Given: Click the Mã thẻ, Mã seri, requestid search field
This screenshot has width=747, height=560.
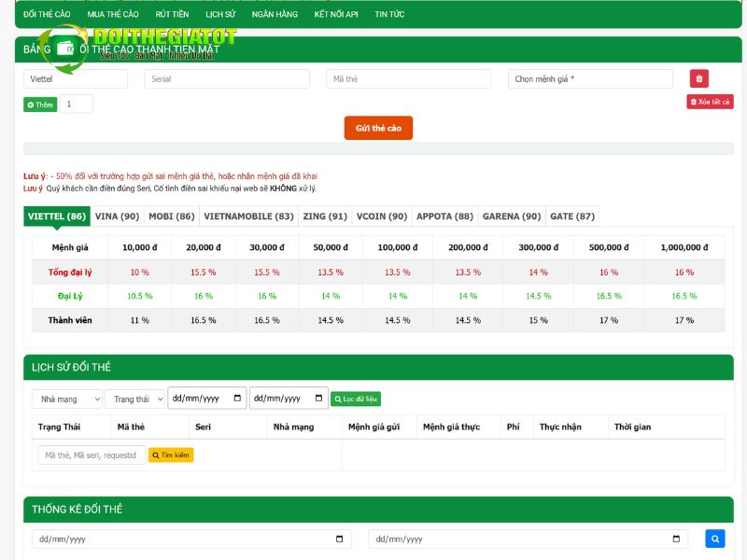Looking at the screenshot, I should pyautogui.click(x=92, y=455).
